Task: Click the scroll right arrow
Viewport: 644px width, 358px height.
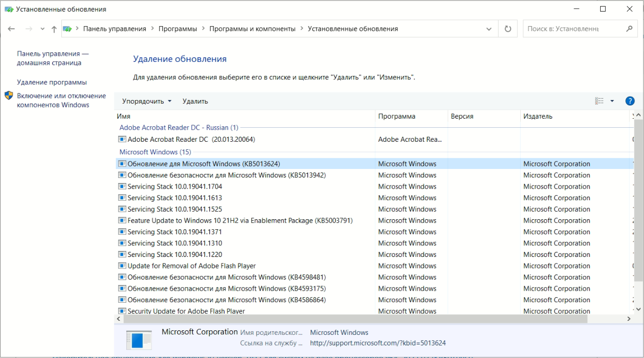Action: coord(629,319)
